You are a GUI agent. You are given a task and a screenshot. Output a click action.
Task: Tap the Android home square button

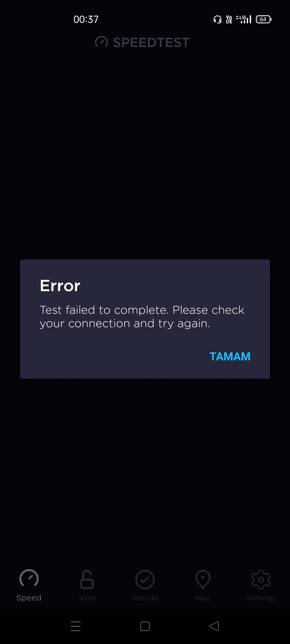pyautogui.click(x=145, y=626)
